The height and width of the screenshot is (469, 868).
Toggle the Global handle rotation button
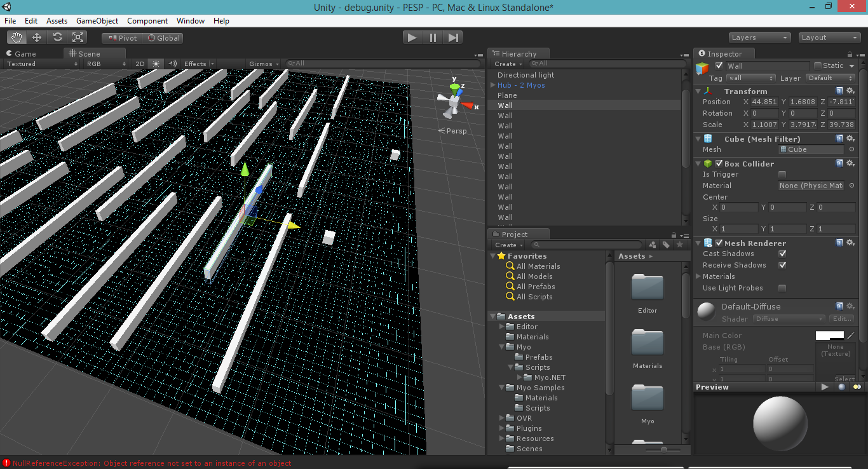coord(163,38)
